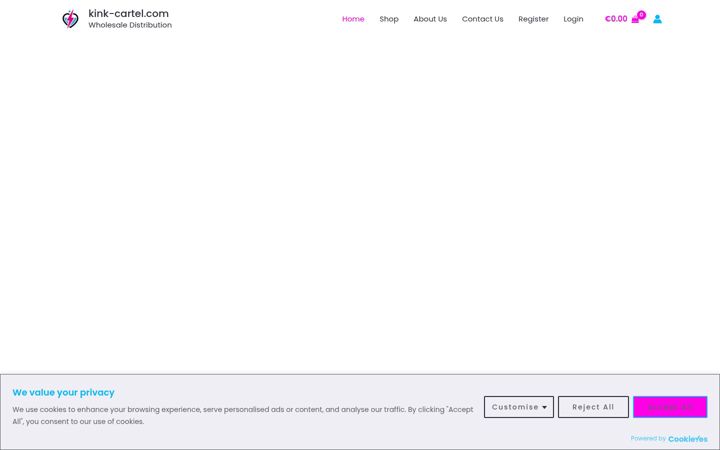Reject All cookies
The height and width of the screenshot is (450, 720).
tap(593, 407)
